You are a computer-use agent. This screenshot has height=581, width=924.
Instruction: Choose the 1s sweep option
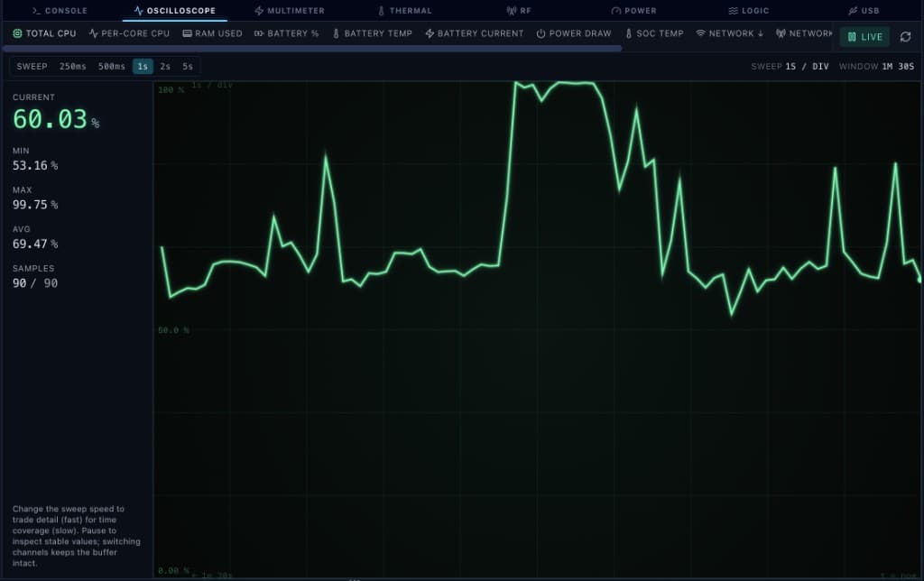[x=143, y=67]
